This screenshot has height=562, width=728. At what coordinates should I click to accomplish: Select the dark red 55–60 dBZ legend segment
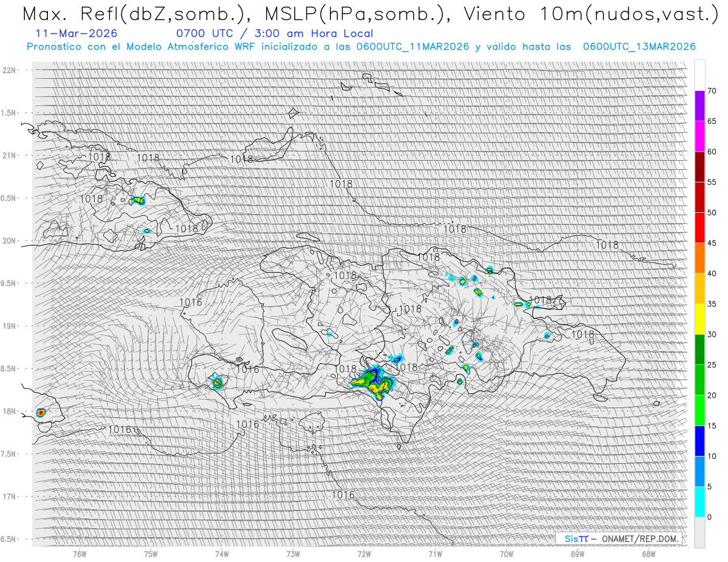pyautogui.click(x=699, y=167)
